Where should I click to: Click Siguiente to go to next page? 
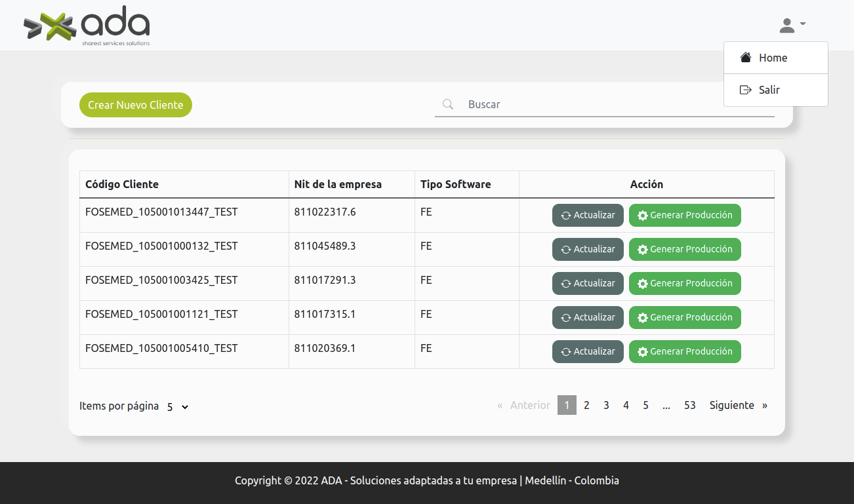[731, 405]
